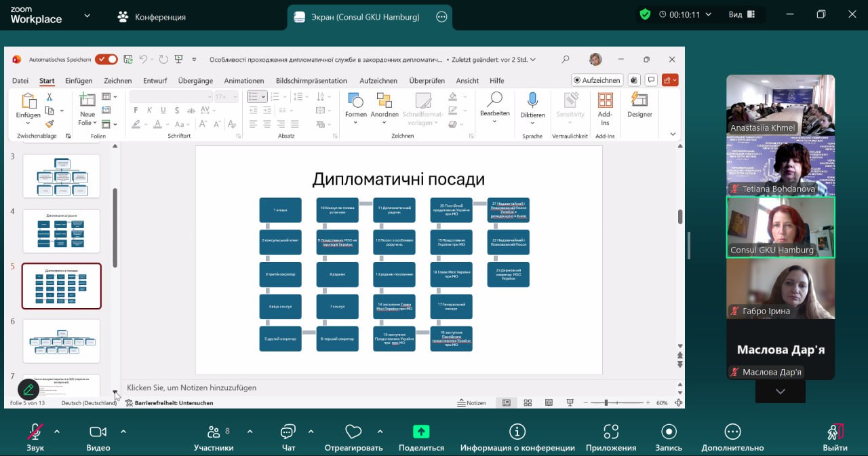Start recording with the Запись icon
Screen dimensions: 868x456
tap(669, 432)
